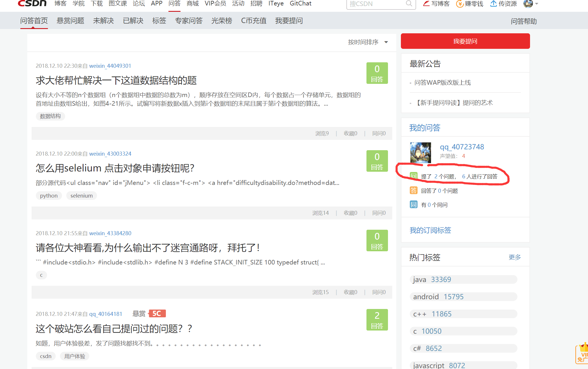The width and height of the screenshot is (588, 369).
Task: Click the red 我要提问 button
Action: tap(465, 41)
